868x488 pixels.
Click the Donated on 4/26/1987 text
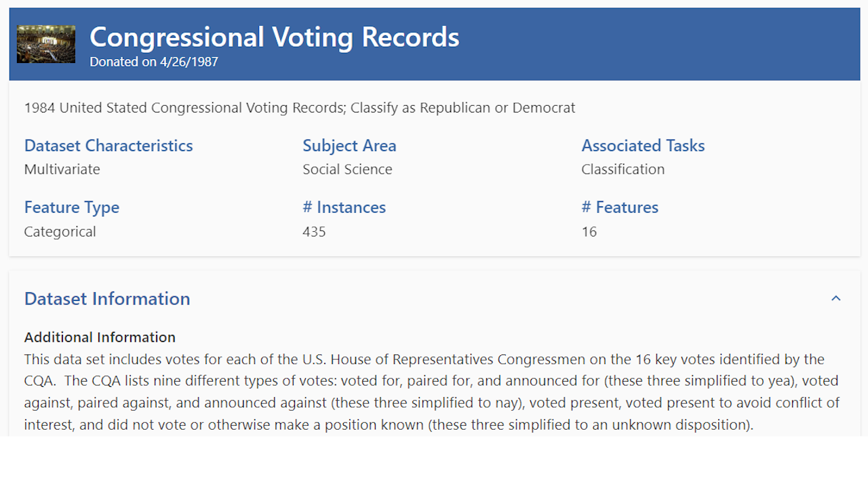153,62
